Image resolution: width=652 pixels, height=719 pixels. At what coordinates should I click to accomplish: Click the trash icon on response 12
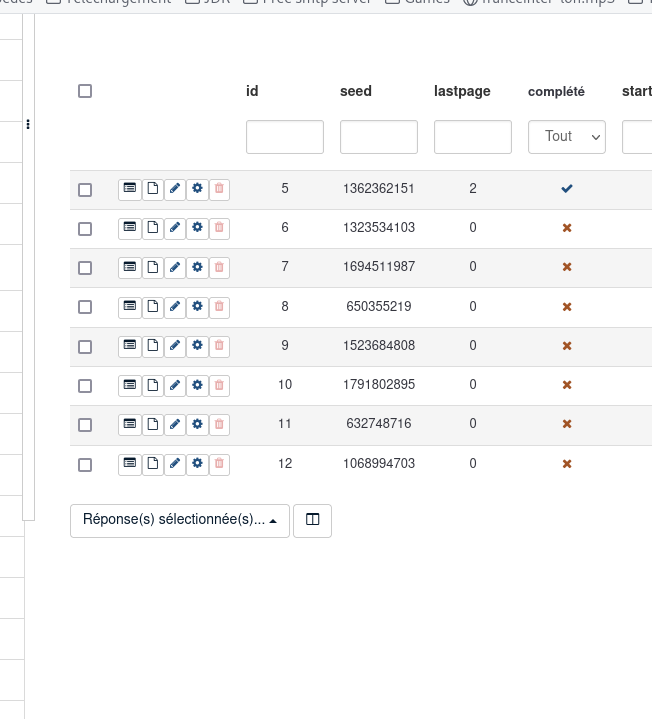click(220, 464)
